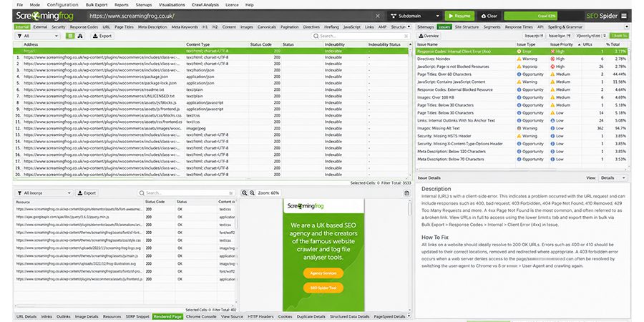
Task: Click the URL address field
Action: click(231, 16)
